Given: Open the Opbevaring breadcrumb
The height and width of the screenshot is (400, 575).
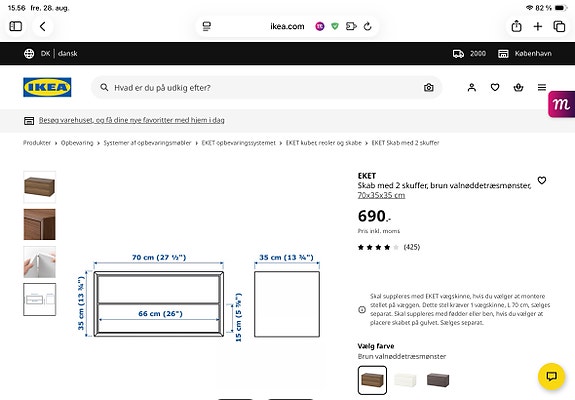Looking at the screenshot, I should (77, 143).
